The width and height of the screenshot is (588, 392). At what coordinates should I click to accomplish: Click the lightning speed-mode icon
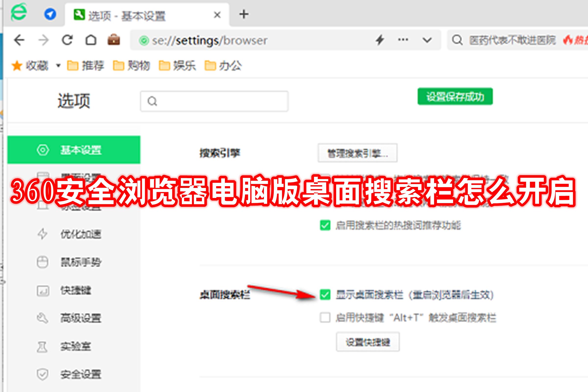(x=380, y=39)
